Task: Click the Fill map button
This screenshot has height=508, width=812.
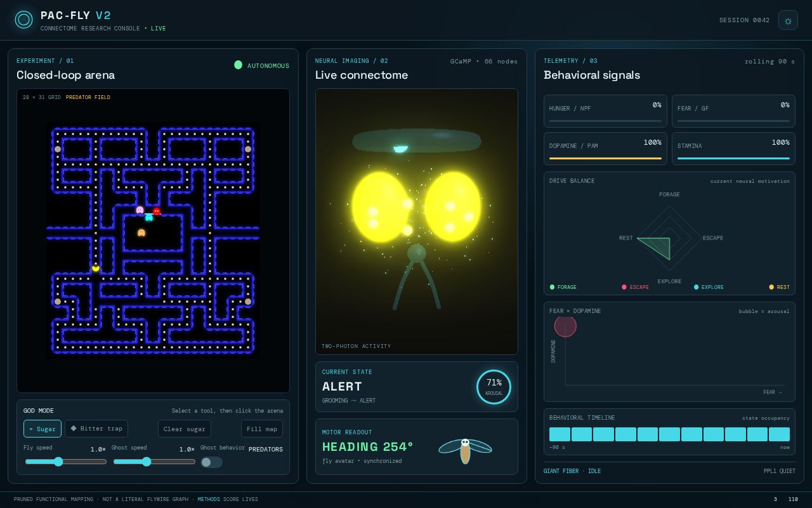Action: 262,429
